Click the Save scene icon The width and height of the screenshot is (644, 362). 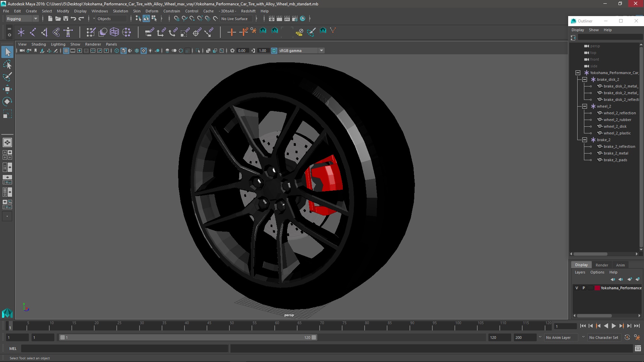point(66,19)
